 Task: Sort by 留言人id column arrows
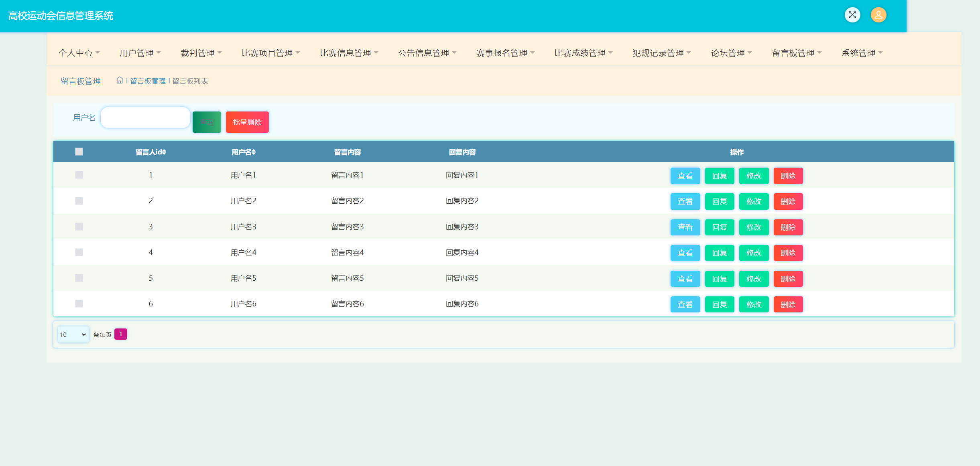(x=165, y=152)
